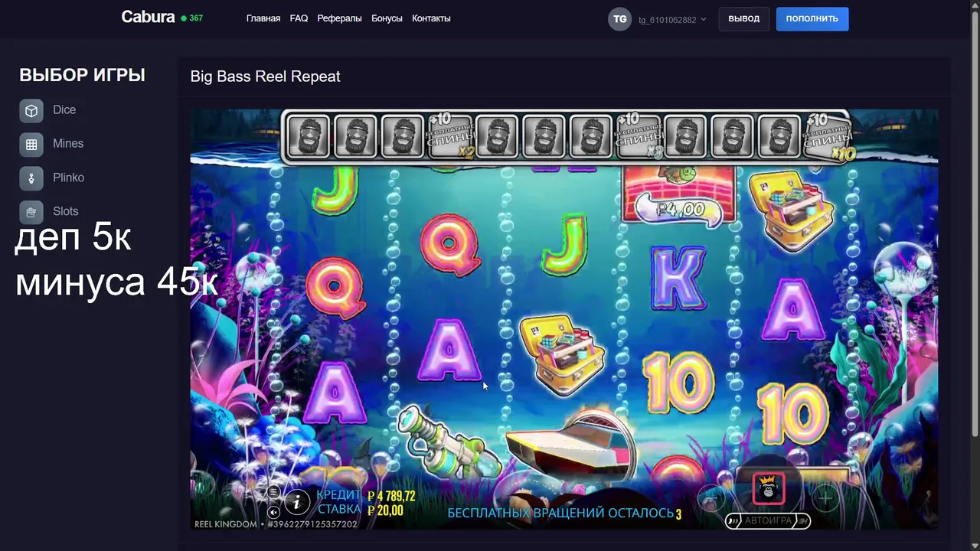Click the K symbol on the reels
Viewport: 980px width, 551px height.
point(678,277)
